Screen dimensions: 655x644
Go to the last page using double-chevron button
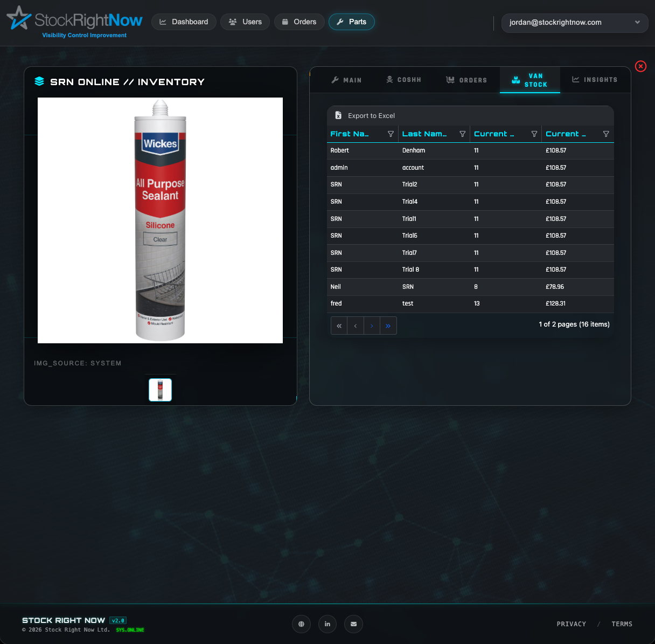[388, 326]
